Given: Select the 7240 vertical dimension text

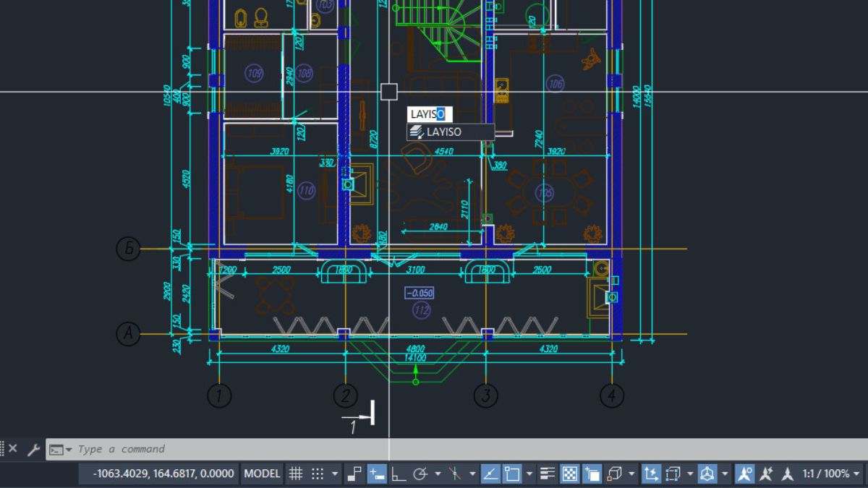Looking at the screenshot, I should (x=538, y=140).
